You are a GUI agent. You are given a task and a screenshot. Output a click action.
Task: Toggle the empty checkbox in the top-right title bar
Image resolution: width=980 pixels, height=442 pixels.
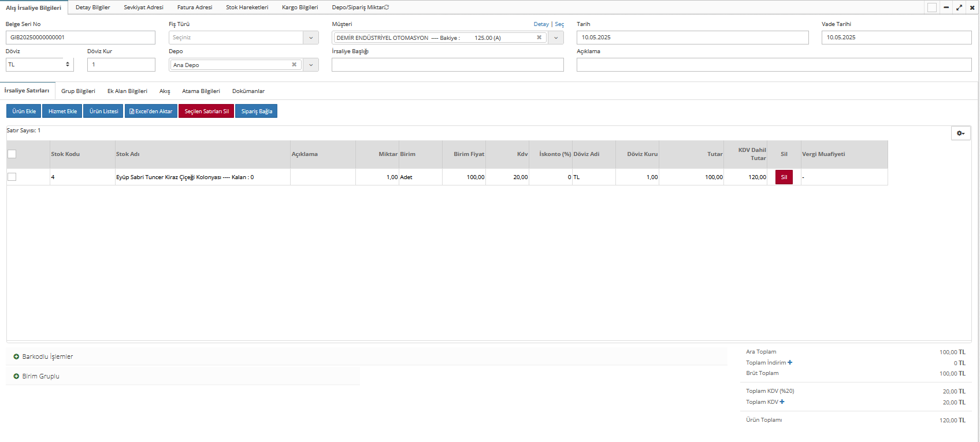point(932,8)
